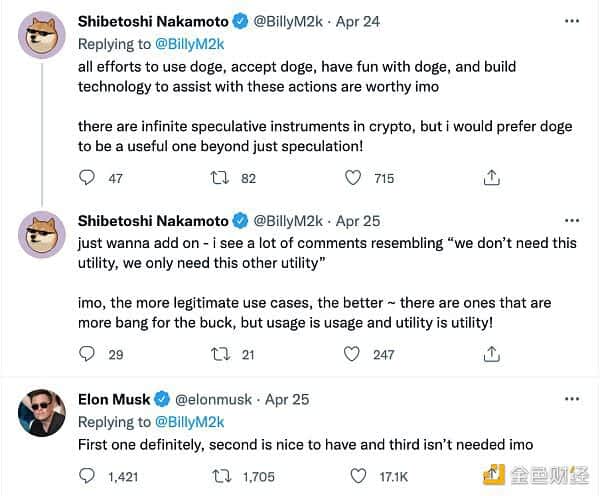Viewport: 600px width, 496px height.
Task: Retweet Elon Musk's tweet
Action: click(x=221, y=477)
